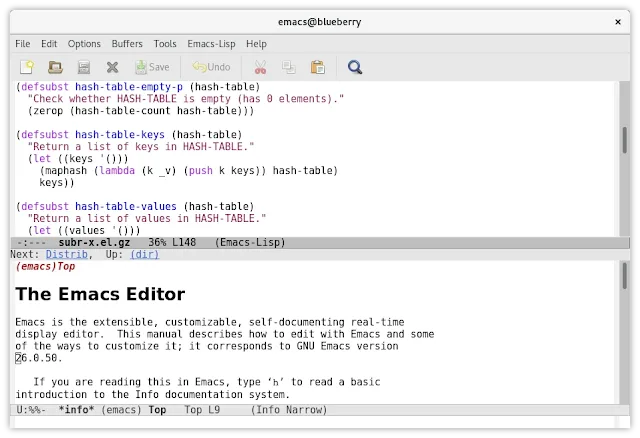Click the 36% L148 position indicator
The height and width of the screenshot is (438, 640).
172,242
